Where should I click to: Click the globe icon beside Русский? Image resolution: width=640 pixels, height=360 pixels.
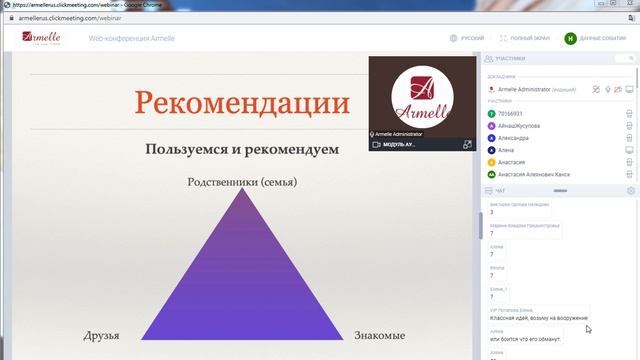click(x=453, y=38)
